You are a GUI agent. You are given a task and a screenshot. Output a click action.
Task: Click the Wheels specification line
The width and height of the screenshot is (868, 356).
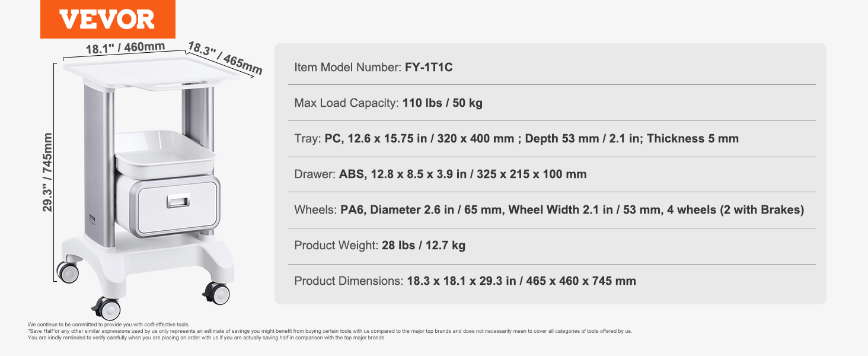(x=549, y=209)
